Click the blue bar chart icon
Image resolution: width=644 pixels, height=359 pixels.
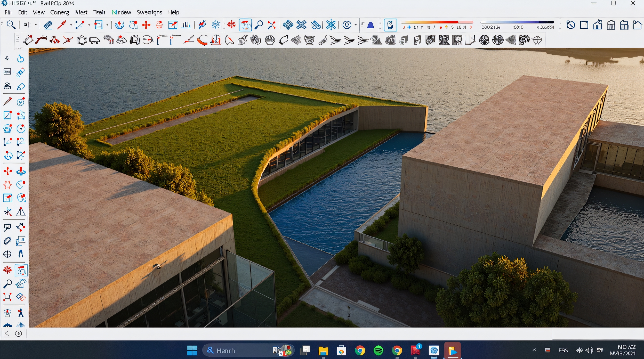(x=186, y=25)
